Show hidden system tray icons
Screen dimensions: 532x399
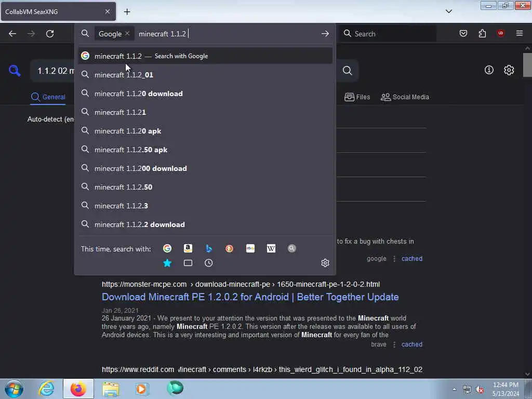[454, 389]
